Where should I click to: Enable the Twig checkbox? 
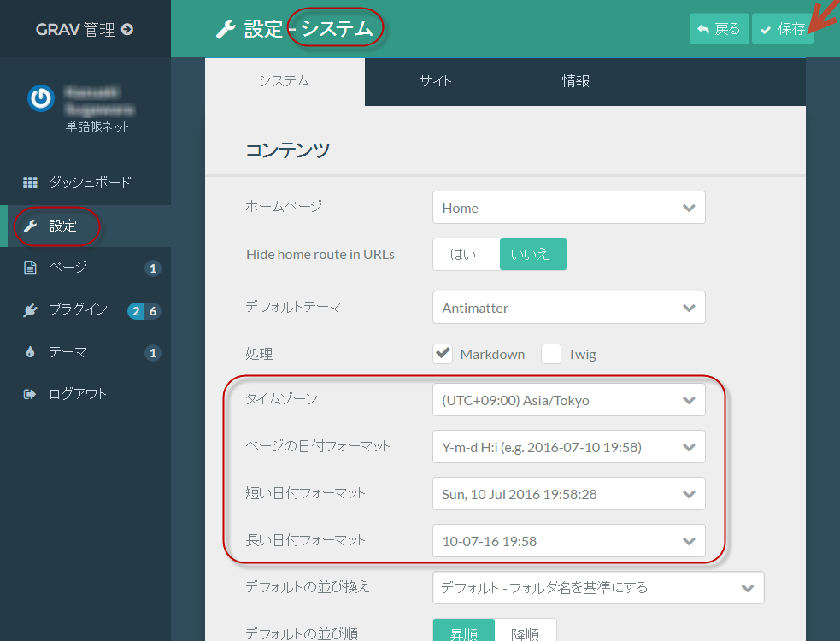point(550,354)
